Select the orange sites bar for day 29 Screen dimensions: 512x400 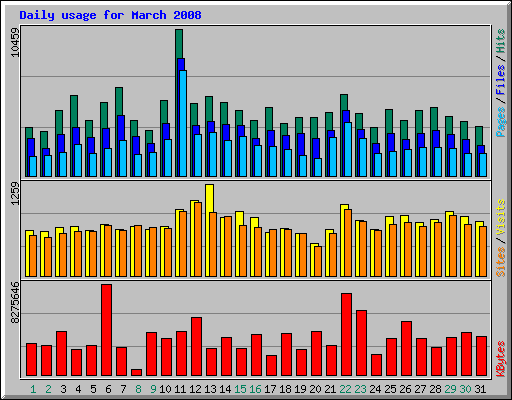(x=453, y=246)
